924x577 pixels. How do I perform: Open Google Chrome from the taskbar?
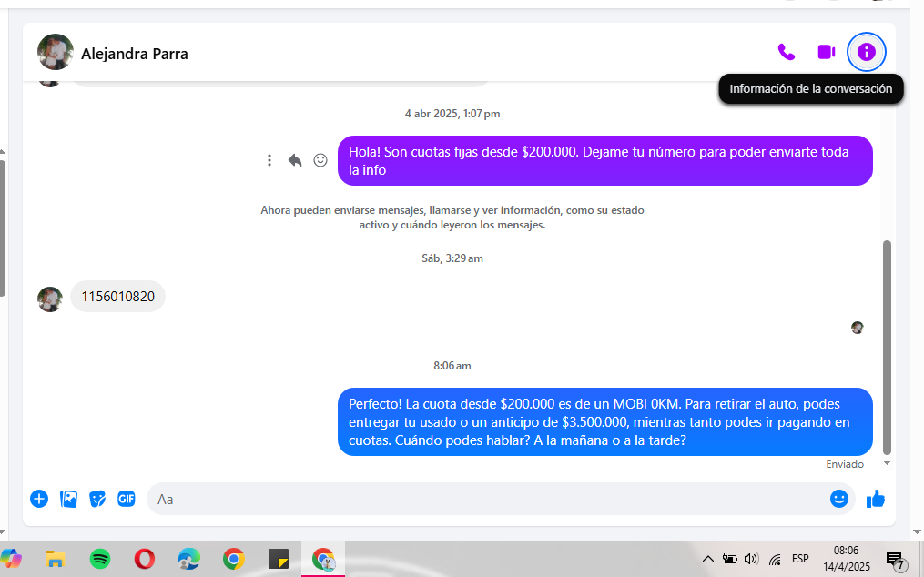(234, 559)
